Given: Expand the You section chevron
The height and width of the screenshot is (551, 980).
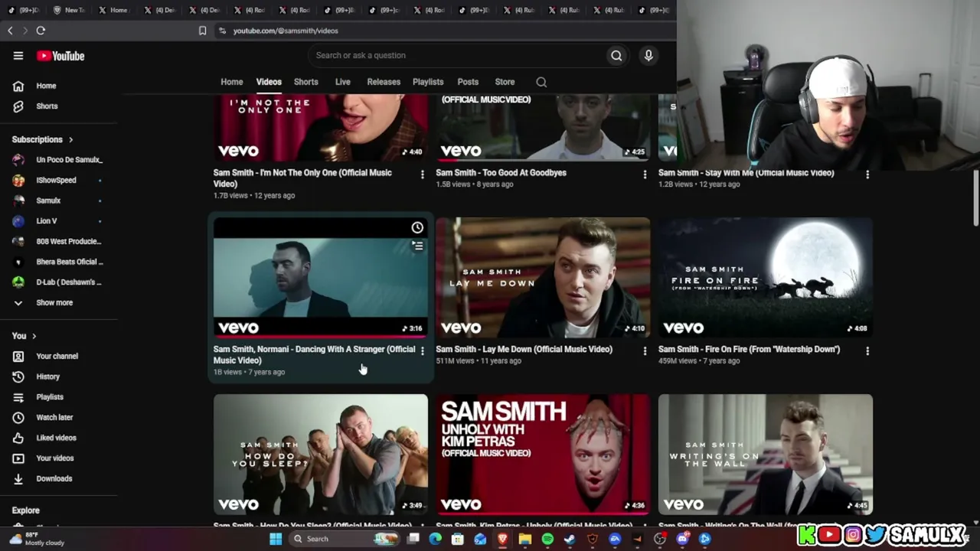Looking at the screenshot, I should 34,336.
